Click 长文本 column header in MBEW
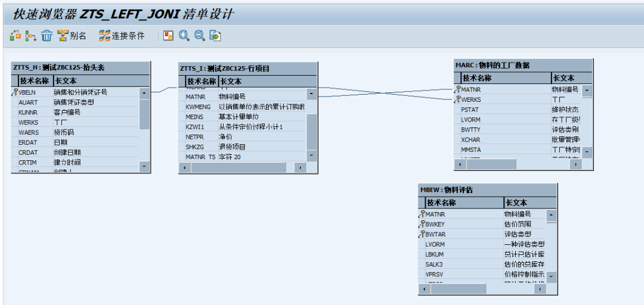644x305 pixels. (x=530, y=203)
